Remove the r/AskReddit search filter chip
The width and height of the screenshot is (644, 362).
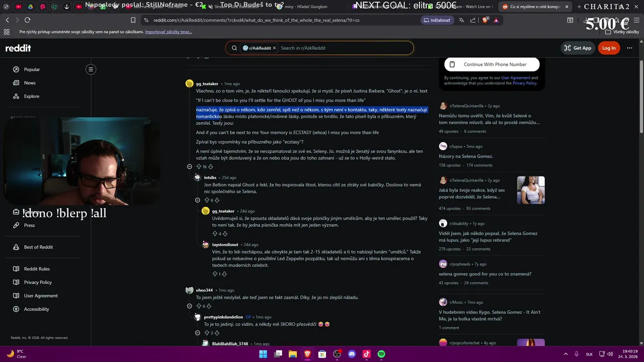tap(275, 48)
